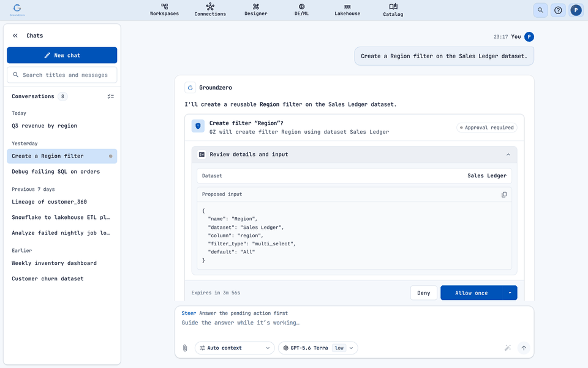Open the Allow once options dropdown arrow
Screen dimensions: 588x368
click(510, 293)
